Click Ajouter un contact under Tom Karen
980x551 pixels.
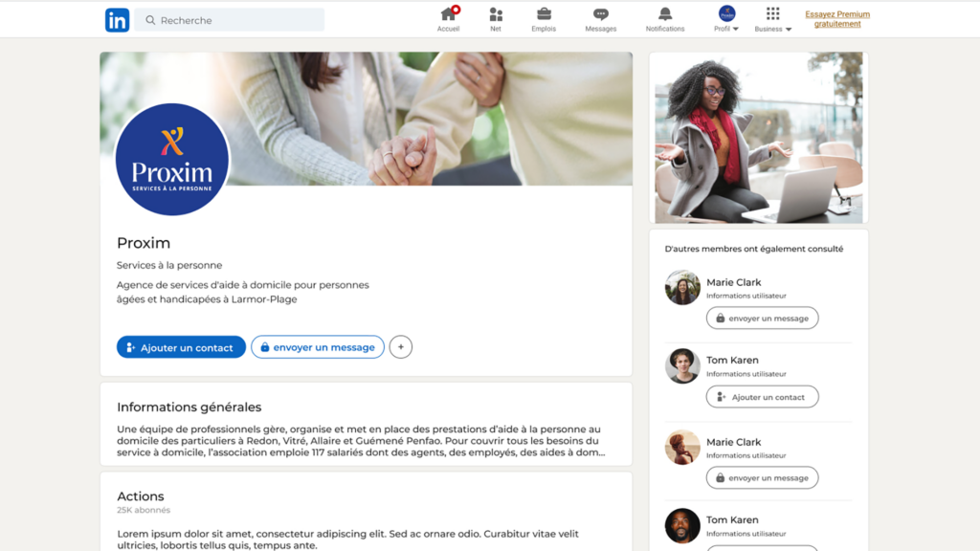[762, 397]
